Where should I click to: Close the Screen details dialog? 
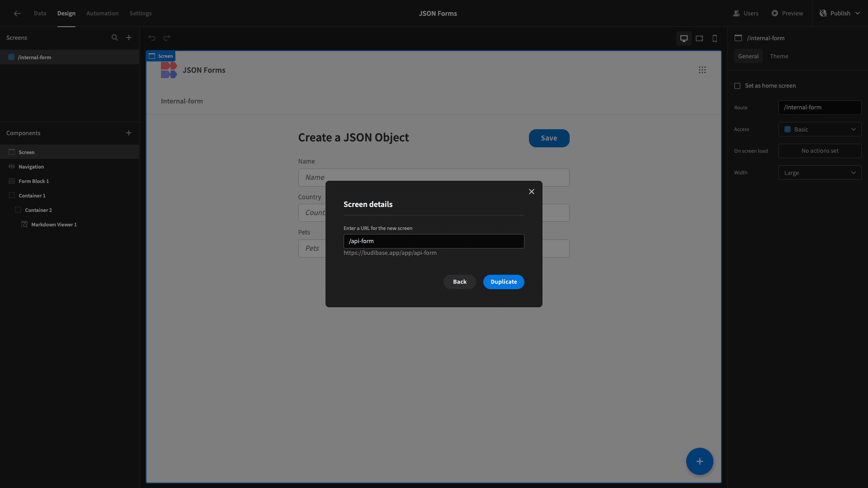coord(532,192)
